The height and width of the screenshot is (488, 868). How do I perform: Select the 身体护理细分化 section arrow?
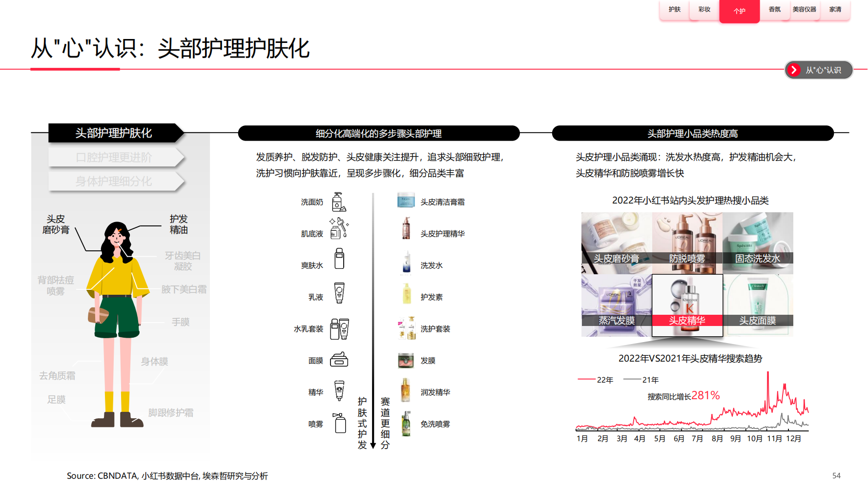[116, 182]
